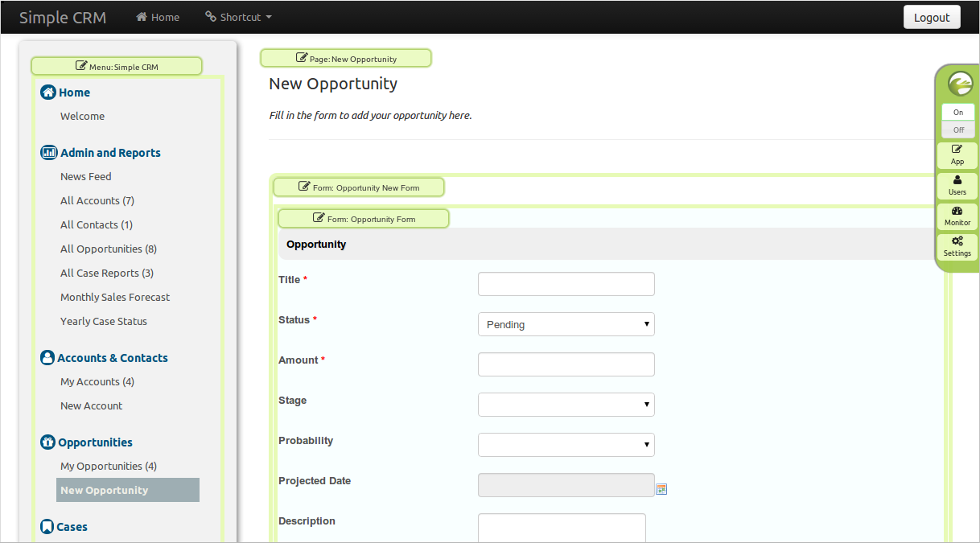Select New Opportunity in sidebar
The width and height of the screenshot is (980, 543).
[x=128, y=490]
